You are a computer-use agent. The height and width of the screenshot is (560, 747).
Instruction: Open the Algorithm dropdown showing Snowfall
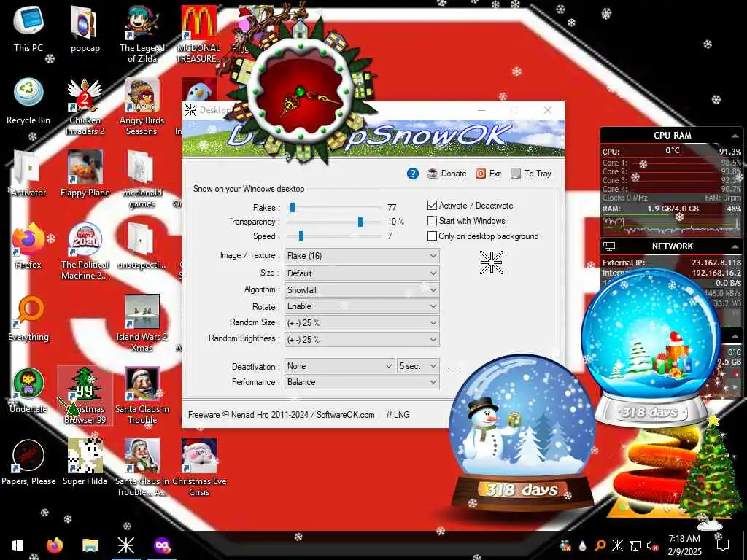(x=362, y=290)
